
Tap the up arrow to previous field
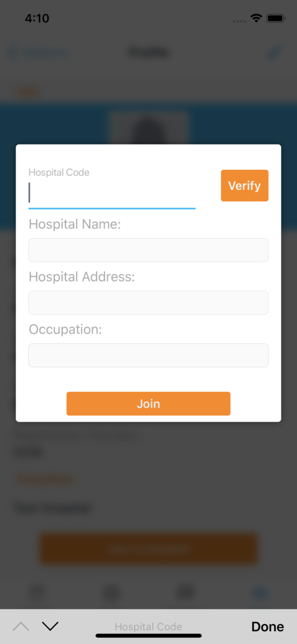[x=21, y=626]
